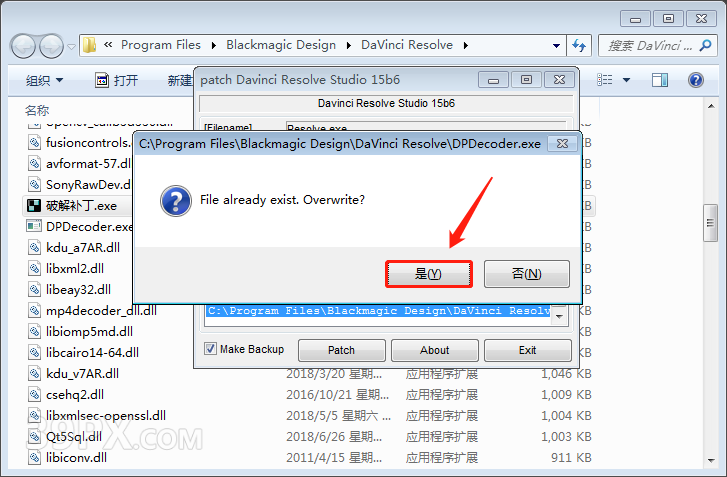Click Blackmagic Design in the address breadcrumb
The image size is (727, 477).
[x=281, y=45]
